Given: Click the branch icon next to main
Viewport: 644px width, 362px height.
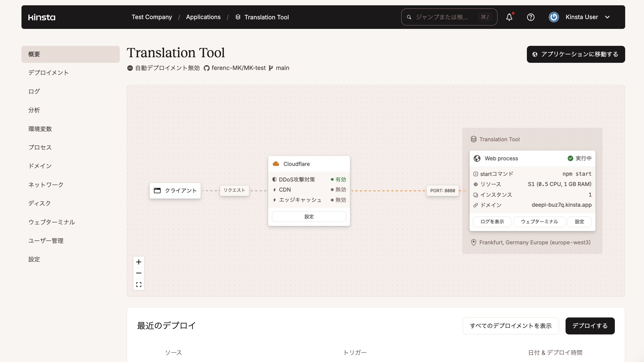Looking at the screenshot, I should point(271,68).
